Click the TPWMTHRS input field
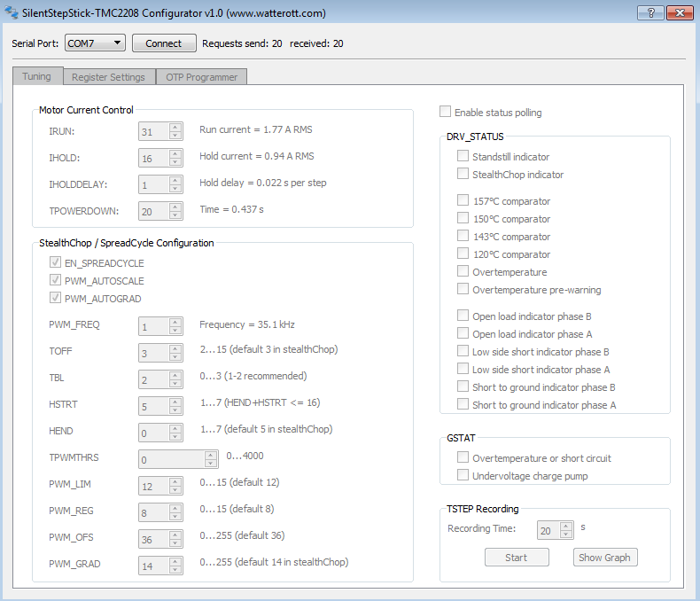 171,459
